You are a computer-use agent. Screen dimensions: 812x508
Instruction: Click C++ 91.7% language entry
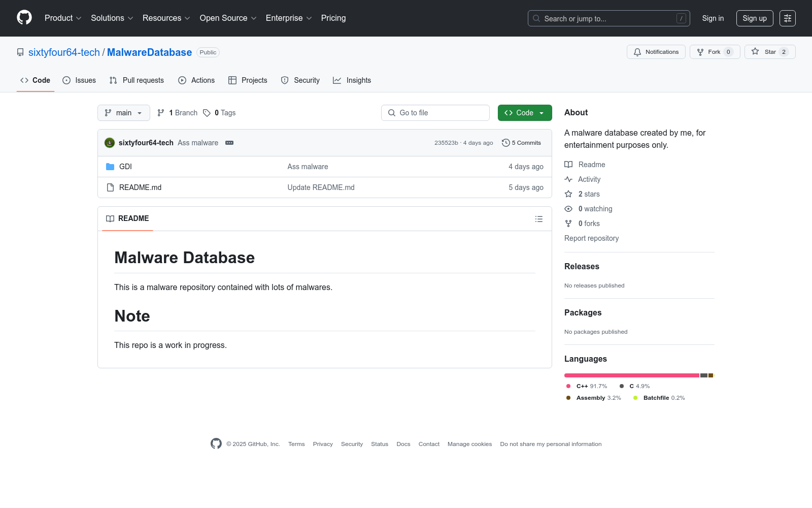[586, 386]
